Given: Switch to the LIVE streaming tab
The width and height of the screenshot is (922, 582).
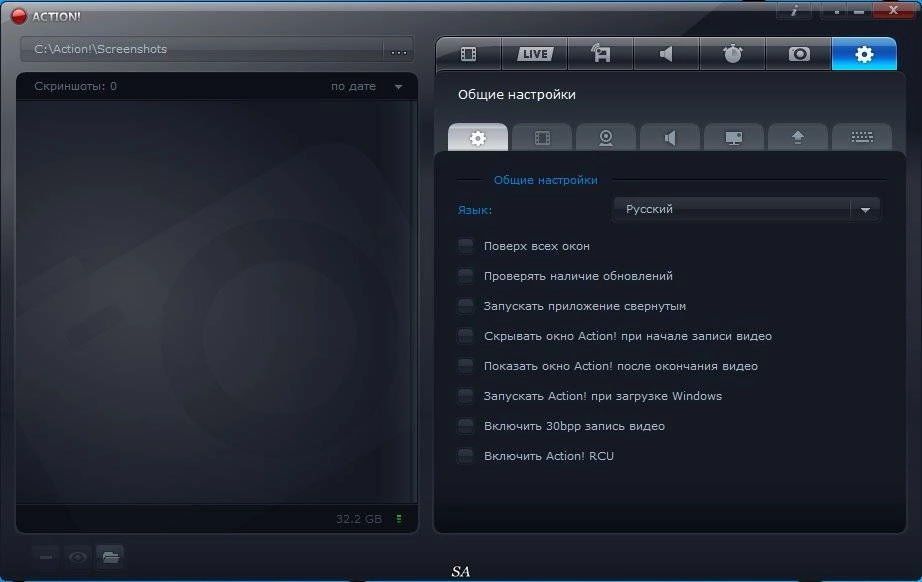Looking at the screenshot, I should (x=535, y=54).
